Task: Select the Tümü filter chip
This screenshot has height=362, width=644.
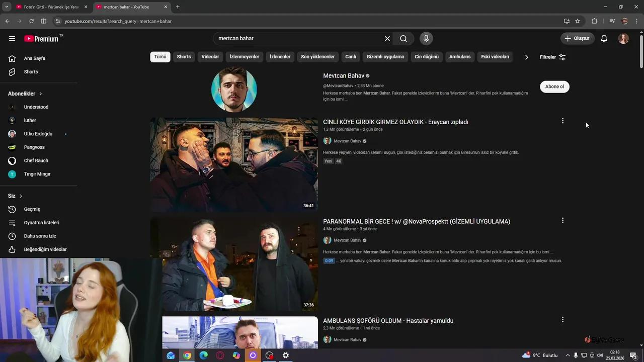Action: pyautogui.click(x=160, y=57)
